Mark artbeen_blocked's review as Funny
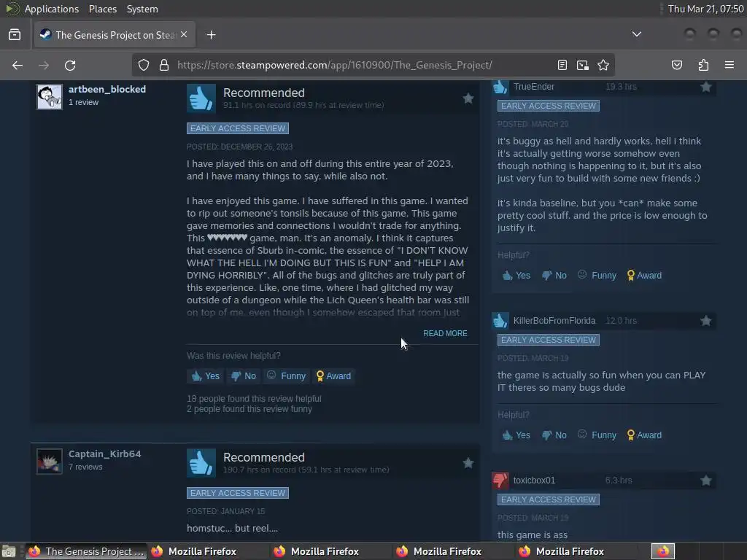Viewport: 747px width, 560px height. click(286, 376)
